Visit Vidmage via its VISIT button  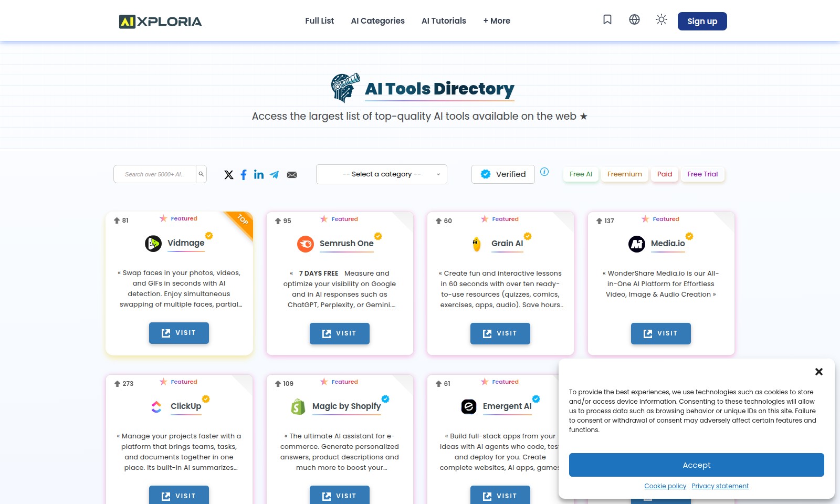pyautogui.click(x=179, y=333)
